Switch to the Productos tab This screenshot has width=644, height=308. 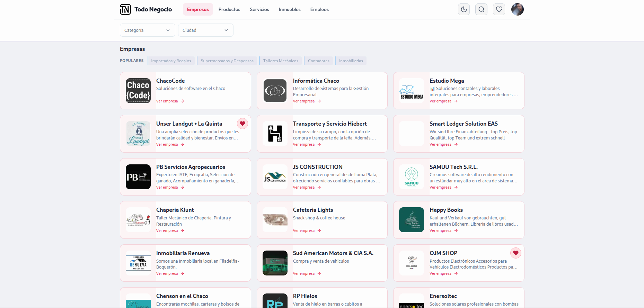click(x=229, y=9)
